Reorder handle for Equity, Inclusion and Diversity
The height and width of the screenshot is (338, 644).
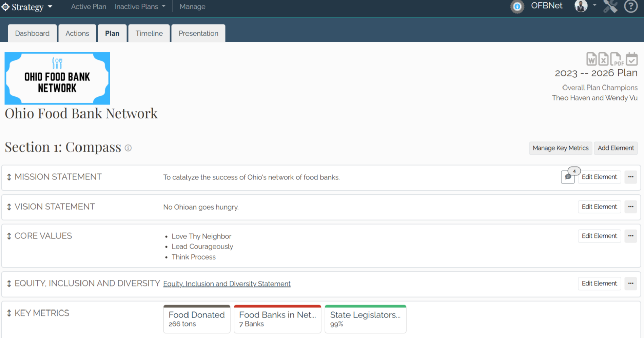9,284
